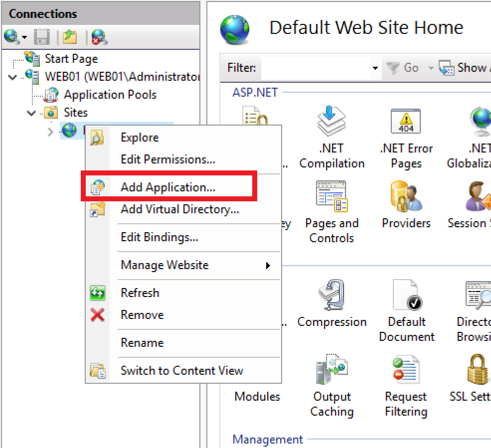Viewport: 491px width, 448px height.
Task: Choose Remove from the context menu
Action: (183, 314)
